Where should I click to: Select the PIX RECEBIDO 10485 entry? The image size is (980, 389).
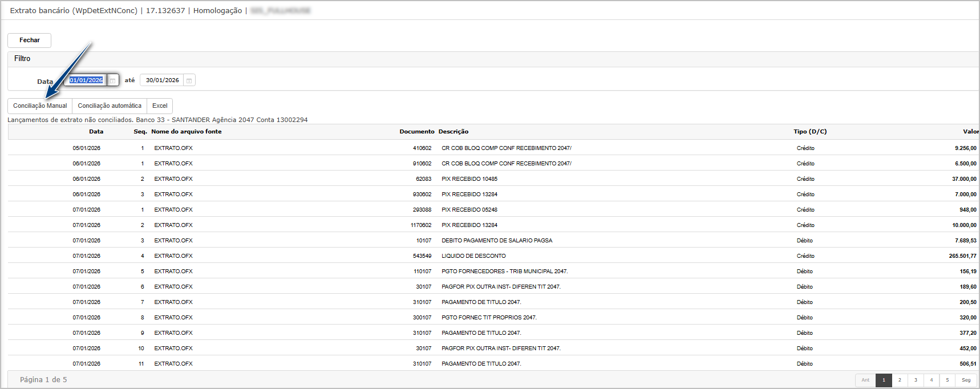[x=469, y=179]
